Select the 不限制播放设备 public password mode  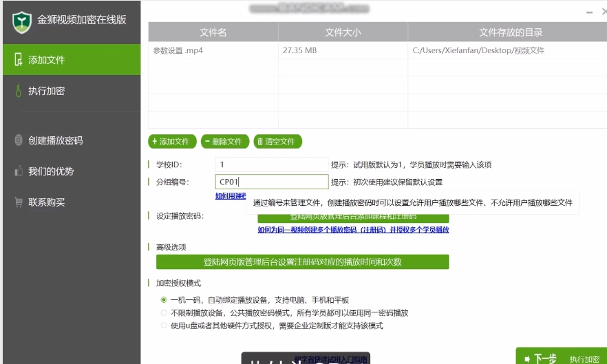click(164, 313)
